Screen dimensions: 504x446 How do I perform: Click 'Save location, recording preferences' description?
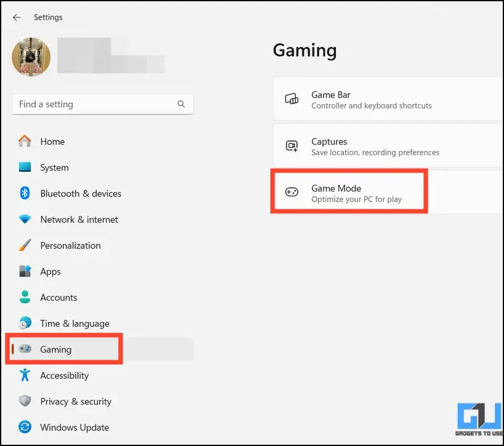(x=375, y=152)
